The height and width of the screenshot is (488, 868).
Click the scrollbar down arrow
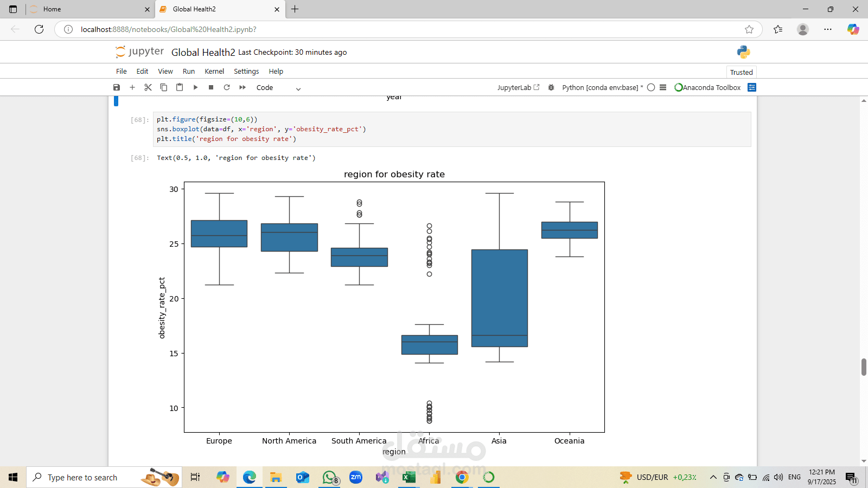864,461
